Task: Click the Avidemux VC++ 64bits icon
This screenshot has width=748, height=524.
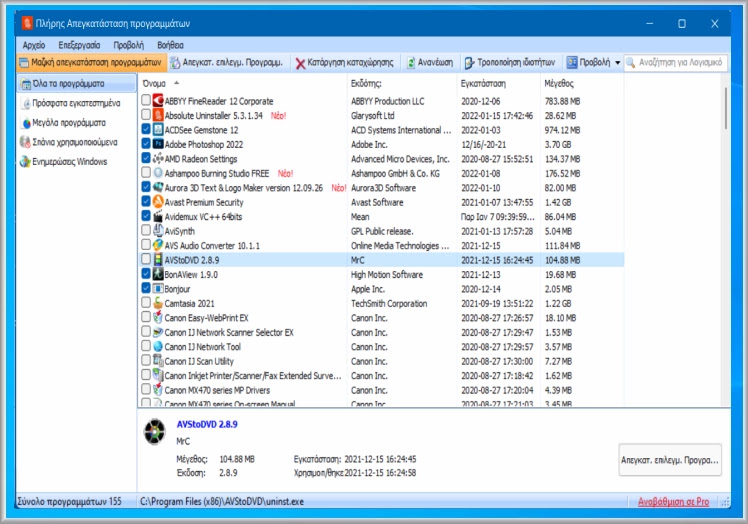Action: click(158, 216)
